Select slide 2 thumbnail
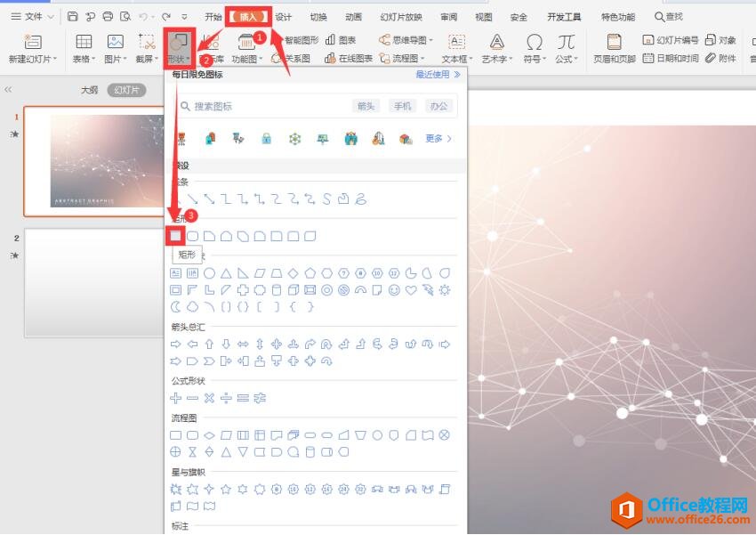 [94, 283]
